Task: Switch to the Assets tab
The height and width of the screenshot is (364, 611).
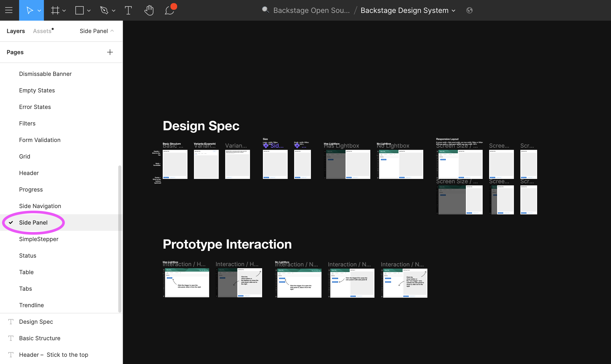Action: click(42, 31)
